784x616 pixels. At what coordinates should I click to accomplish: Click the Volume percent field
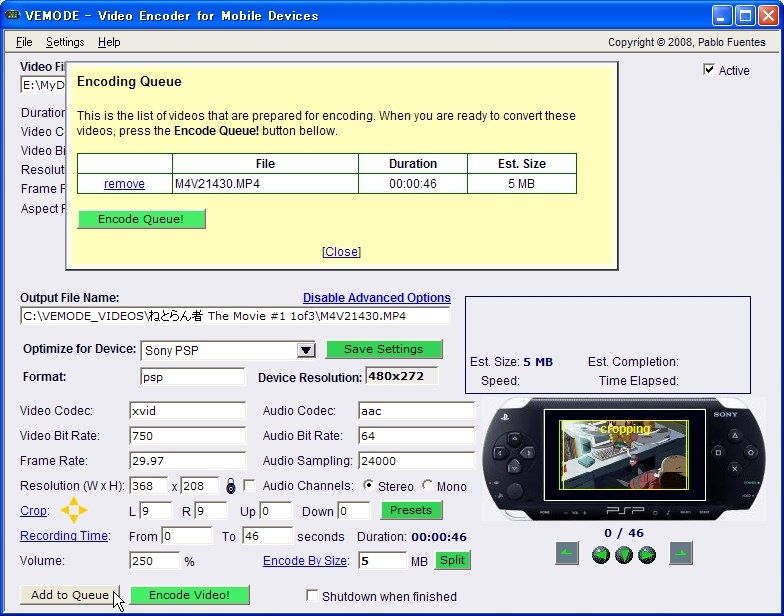154,560
